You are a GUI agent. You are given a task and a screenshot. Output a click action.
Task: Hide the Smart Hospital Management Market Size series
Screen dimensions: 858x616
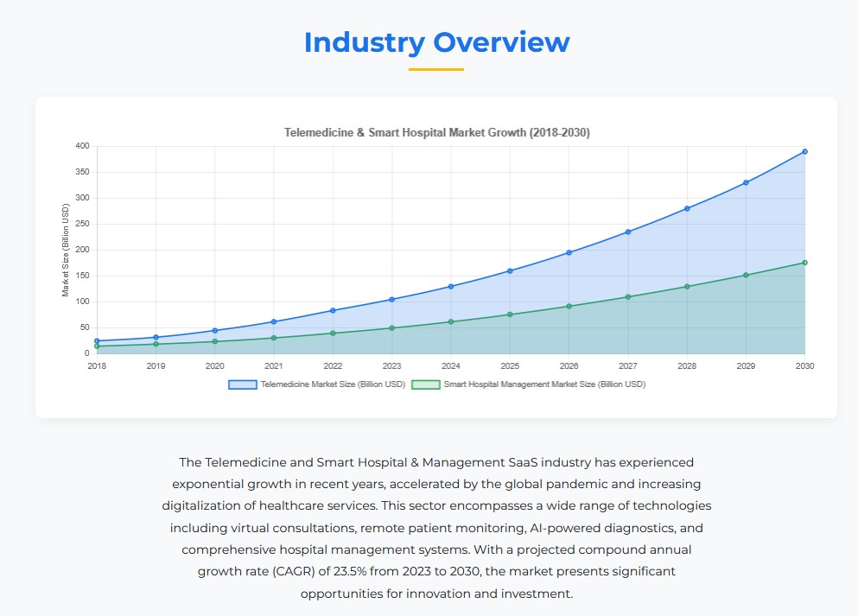coord(543,384)
